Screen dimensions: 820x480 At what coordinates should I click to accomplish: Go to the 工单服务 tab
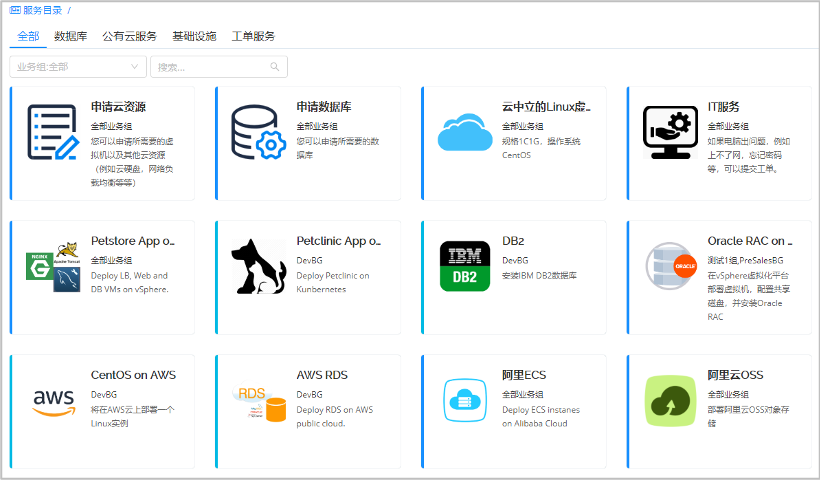[253, 36]
